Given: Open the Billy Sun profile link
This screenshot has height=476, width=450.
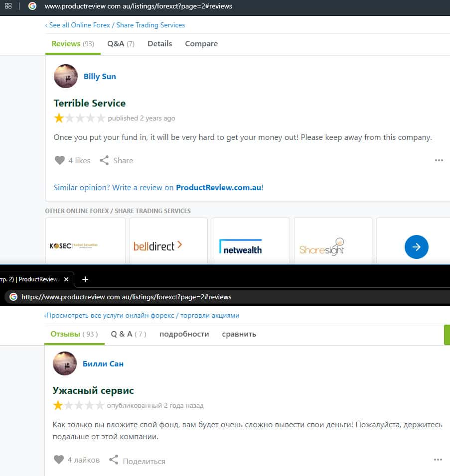Looking at the screenshot, I should click(100, 77).
